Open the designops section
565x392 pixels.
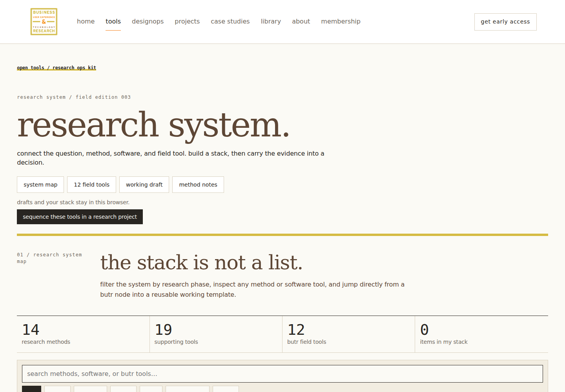point(148,21)
